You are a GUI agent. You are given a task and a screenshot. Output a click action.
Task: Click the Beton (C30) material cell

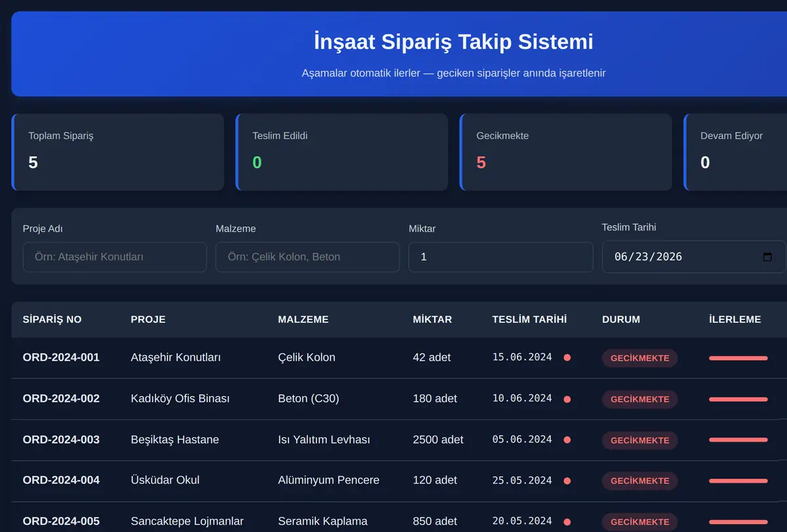pos(308,398)
